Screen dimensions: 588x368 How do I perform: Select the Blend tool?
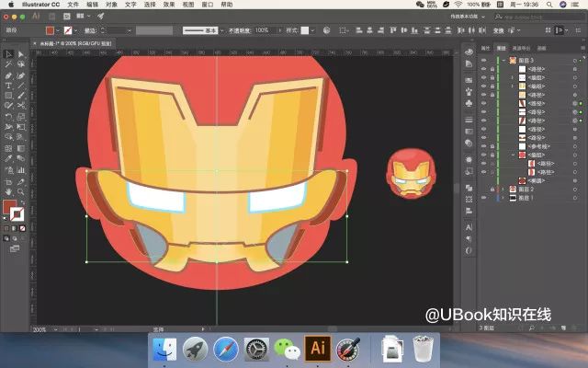pyautogui.click(x=21, y=158)
